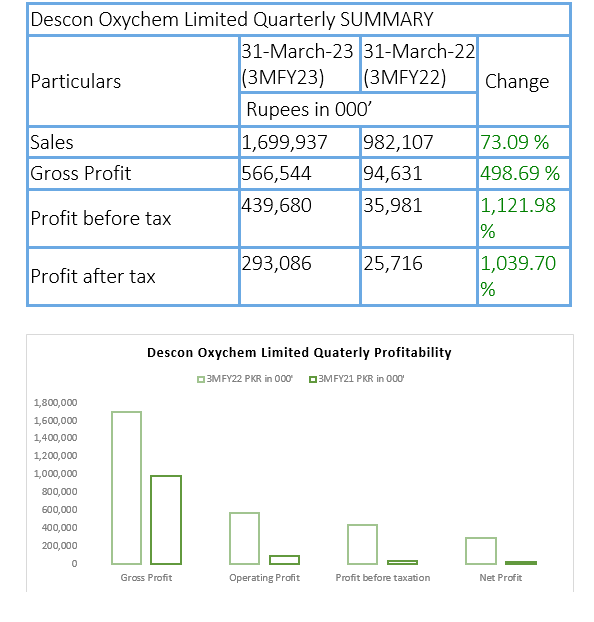Click the dark-green Gross Profit bar
Viewport: 594px width, 622px height.
(x=166, y=520)
